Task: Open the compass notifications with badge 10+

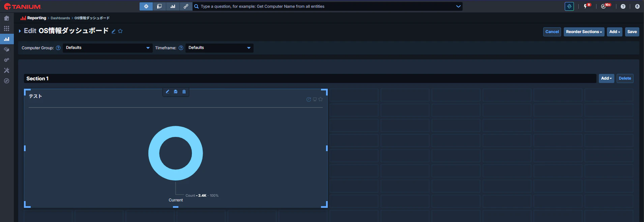Action: click(606, 6)
